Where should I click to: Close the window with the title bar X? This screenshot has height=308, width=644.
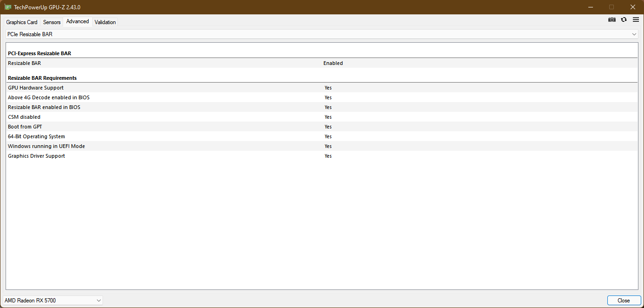[633, 7]
